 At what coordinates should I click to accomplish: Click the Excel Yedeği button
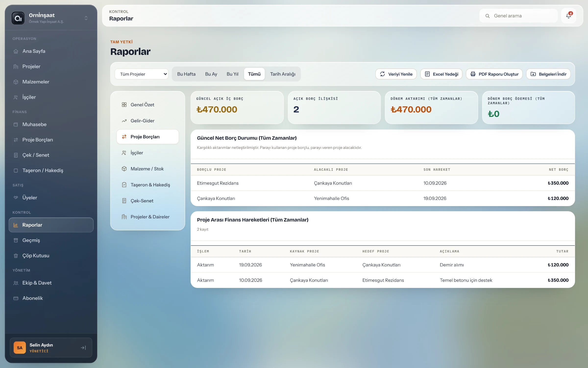(x=441, y=74)
